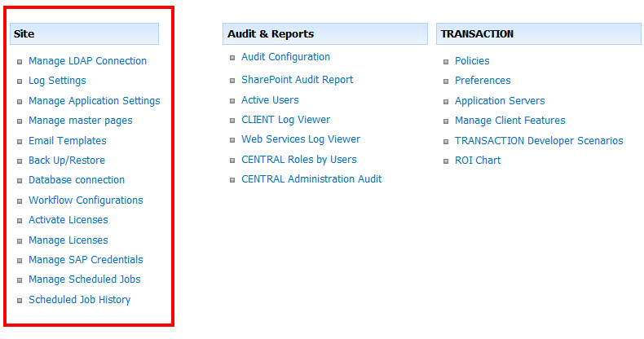The image size is (644, 339).
Task: Click the TRANSACTION section header
Action: pos(539,33)
